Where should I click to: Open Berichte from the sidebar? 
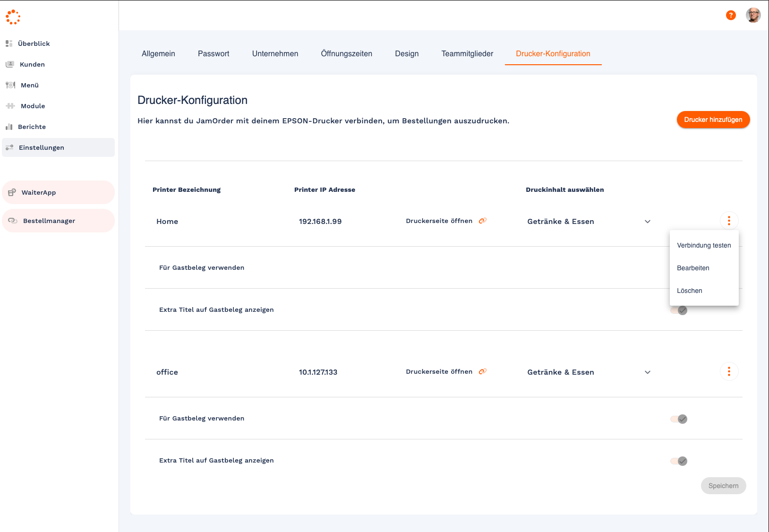pyautogui.click(x=32, y=127)
